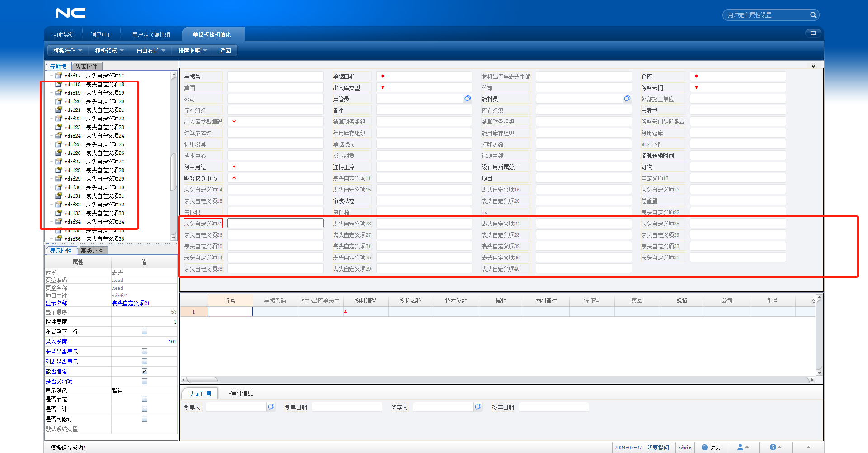The width and height of the screenshot is (868, 453).
Task: Click the 制单日期 input field
Action: (x=347, y=407)
